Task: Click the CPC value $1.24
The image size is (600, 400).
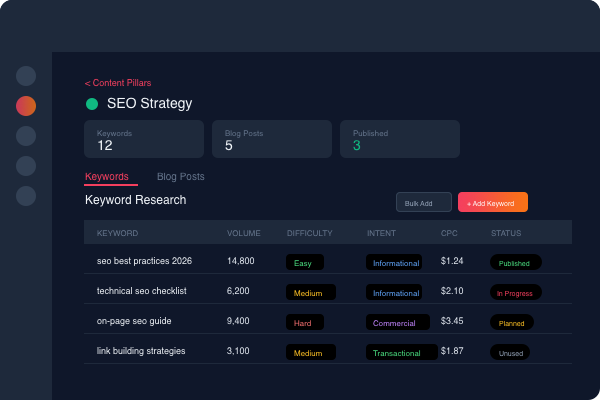Action: point(452,261)
